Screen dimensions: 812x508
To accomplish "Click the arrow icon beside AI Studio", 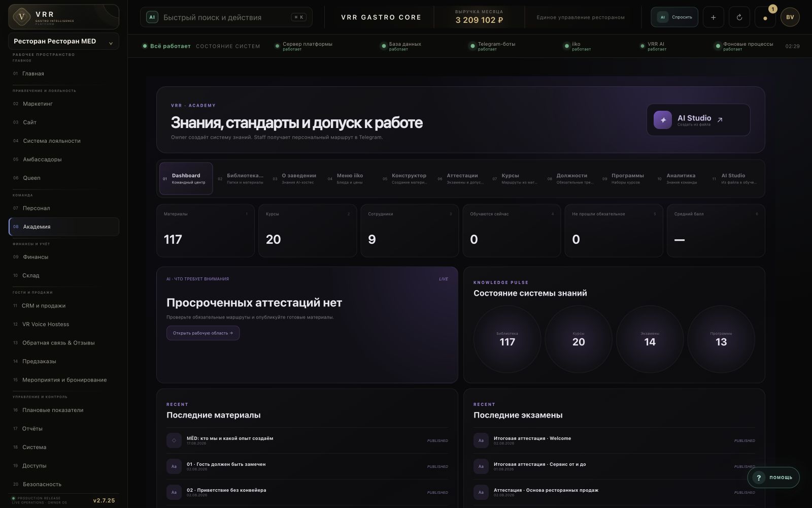I will (720, 120).
